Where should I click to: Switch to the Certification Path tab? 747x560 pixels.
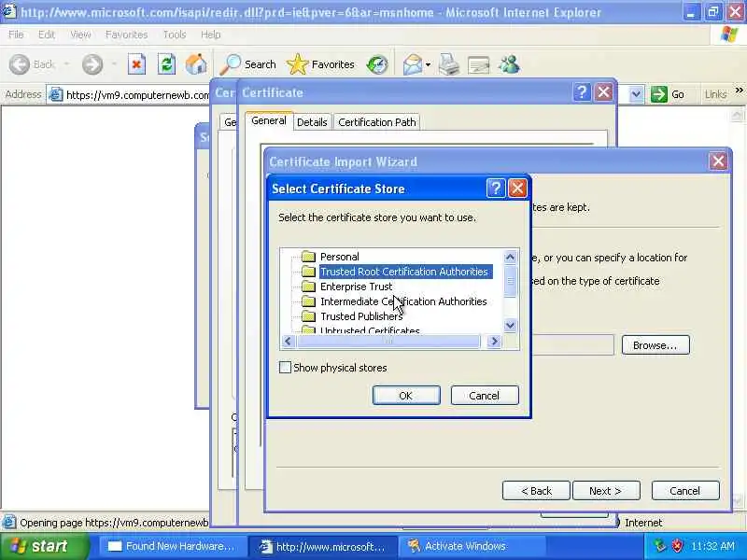coord(377,122)
